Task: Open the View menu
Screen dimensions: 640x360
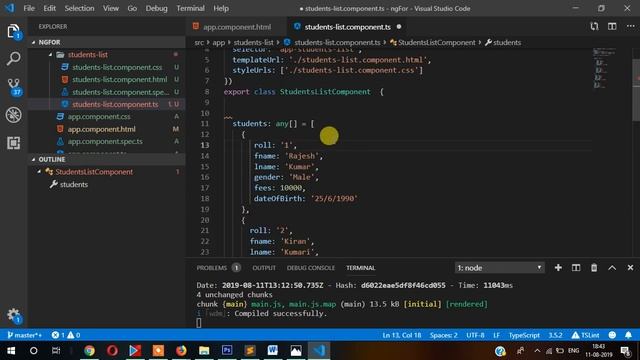Action: (x=111, y=8)
